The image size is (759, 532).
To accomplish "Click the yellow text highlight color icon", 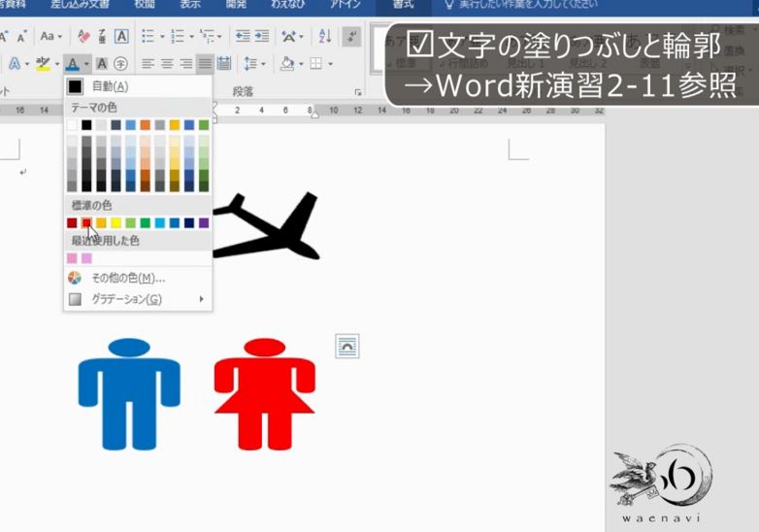I will click(x=43, y=63).
